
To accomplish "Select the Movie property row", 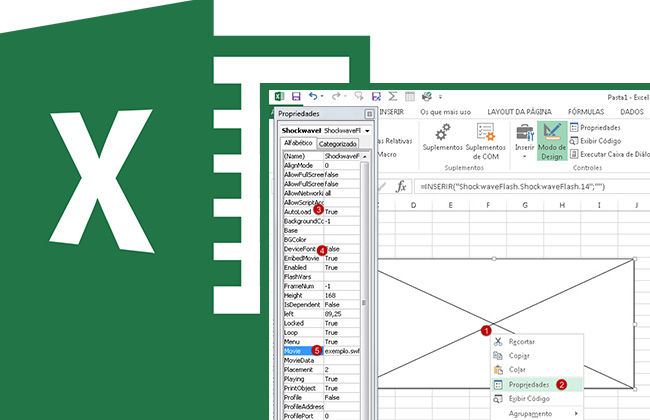I will 321,351.
